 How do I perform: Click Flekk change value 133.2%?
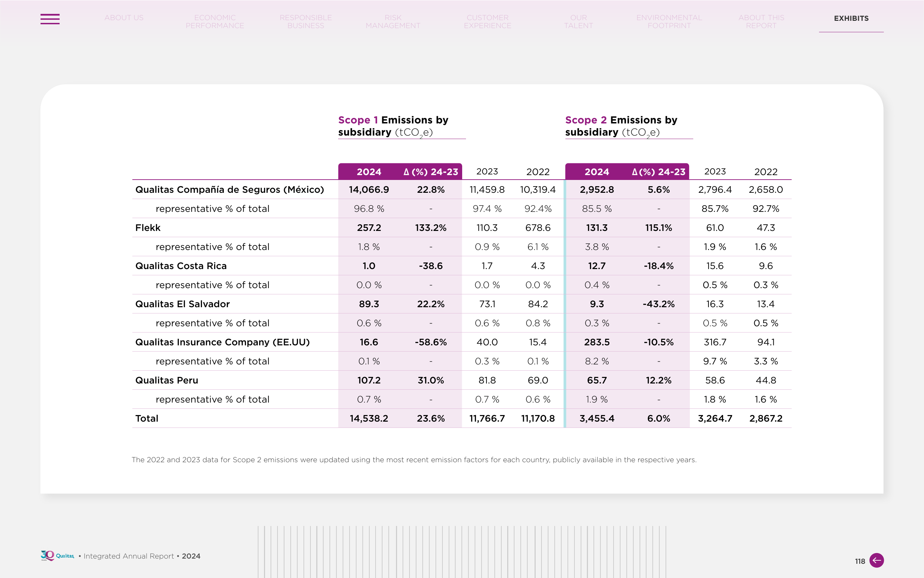click(431, 228)
